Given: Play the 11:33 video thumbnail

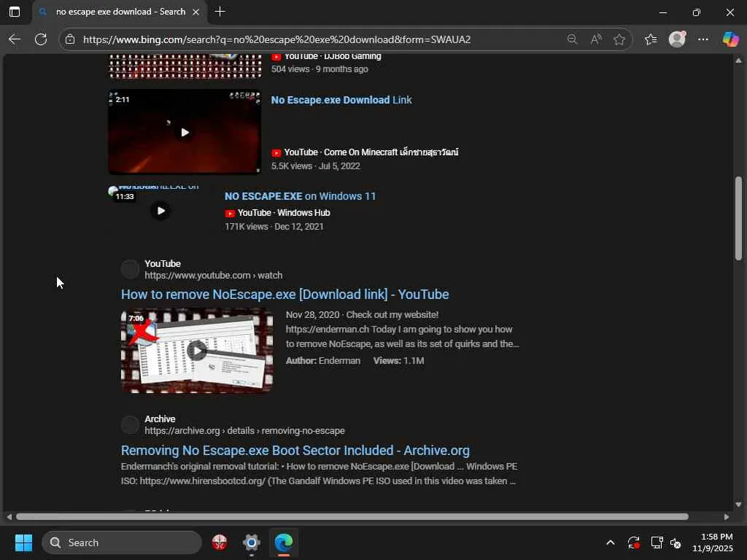Looking at the screenshot, I should (x=160, y=211).
